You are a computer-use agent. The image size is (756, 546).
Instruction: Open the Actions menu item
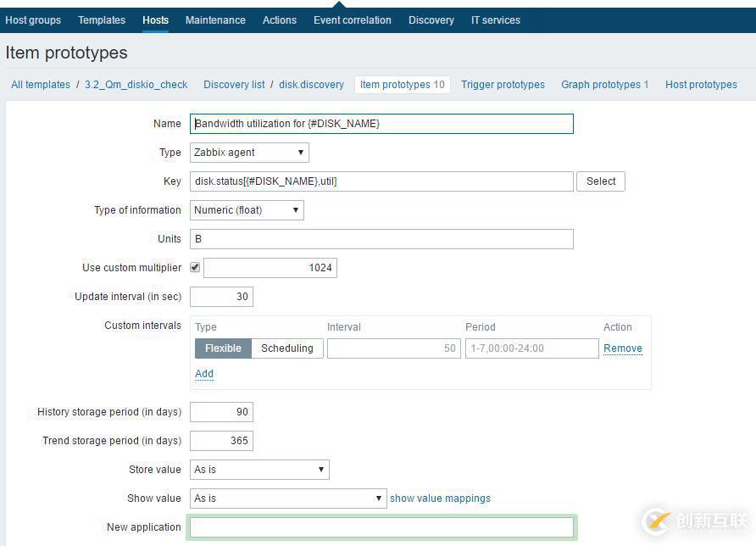tap(279, 20)
